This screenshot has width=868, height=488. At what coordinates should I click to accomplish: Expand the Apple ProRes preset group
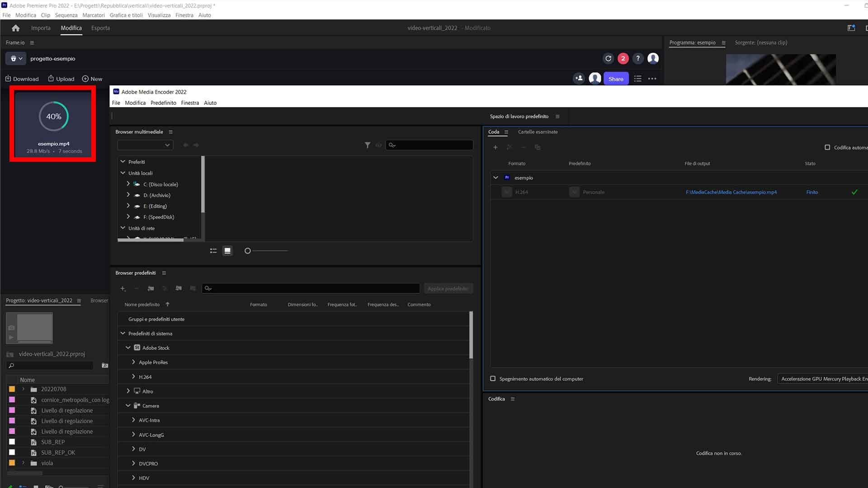(x=133, y=362)
